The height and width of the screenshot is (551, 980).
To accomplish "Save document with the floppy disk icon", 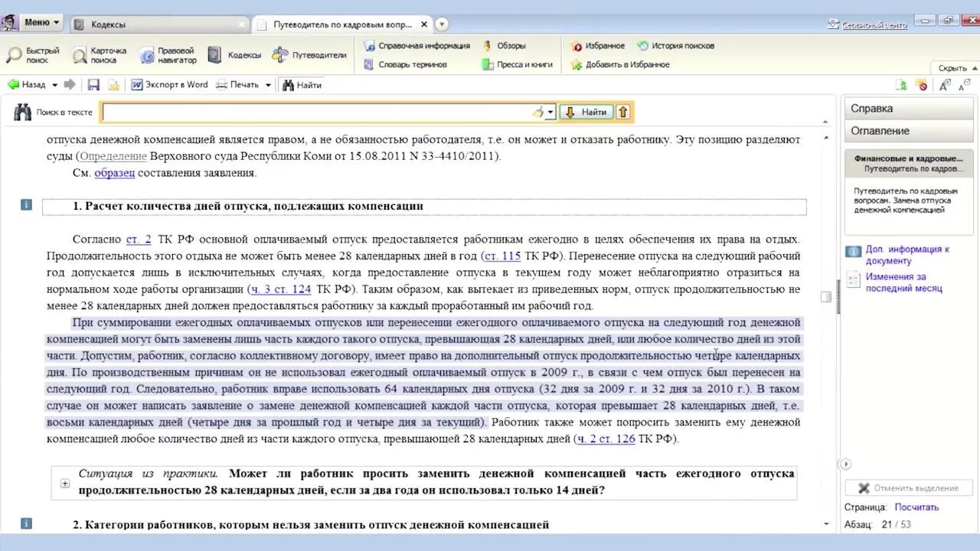I will click(x=93, y=85).
